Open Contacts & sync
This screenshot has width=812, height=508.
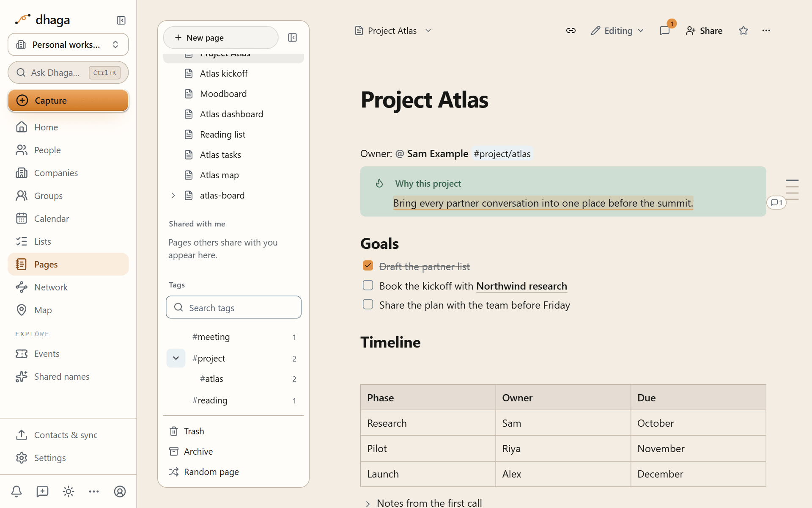[x=68, y=435]
